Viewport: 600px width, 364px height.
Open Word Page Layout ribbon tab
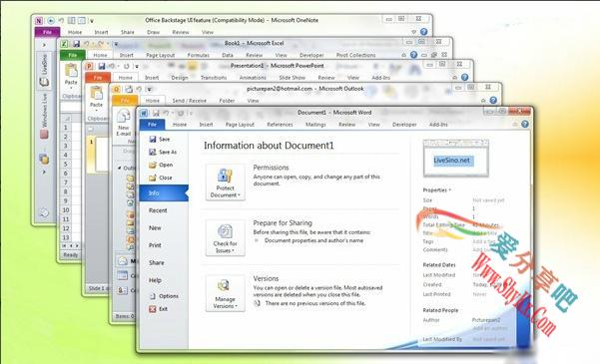click(240, 125)
